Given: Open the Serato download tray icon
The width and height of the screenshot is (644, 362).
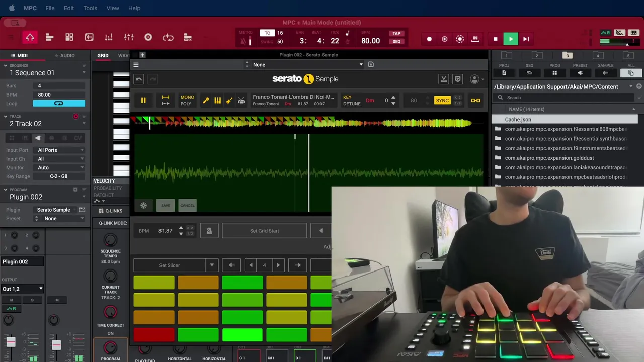Looking at the screenshot, I should (x=444, y=79).
